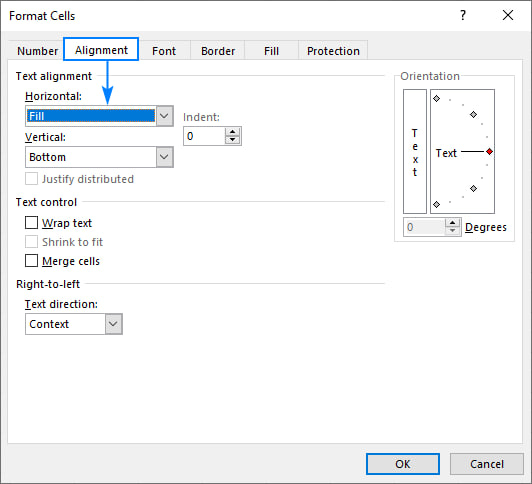Click the Indent value input field
Viewport: 532px width, 484px height.
coord(204,136)
